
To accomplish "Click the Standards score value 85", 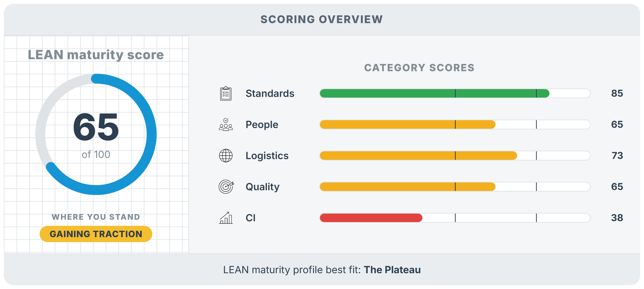I will (x=617, y=93).
